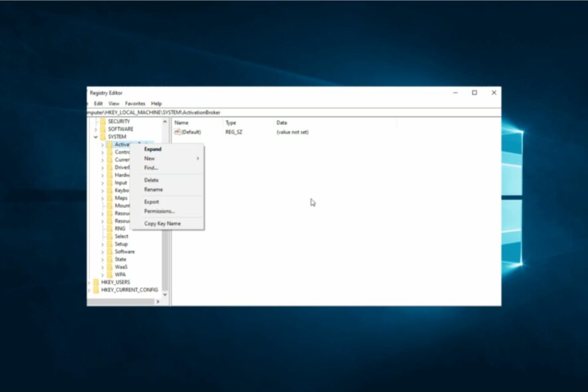588x392 pixels.
Task: Click the Maps key folder icon
Action: 110,198
